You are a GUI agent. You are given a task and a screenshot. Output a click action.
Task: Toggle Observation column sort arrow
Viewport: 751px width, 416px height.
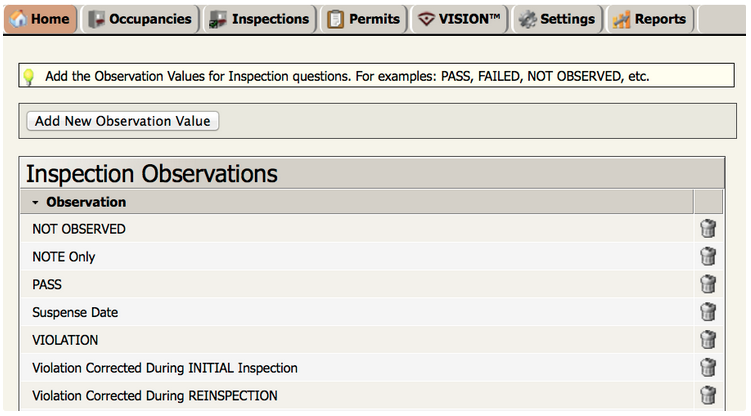[35, 202]
